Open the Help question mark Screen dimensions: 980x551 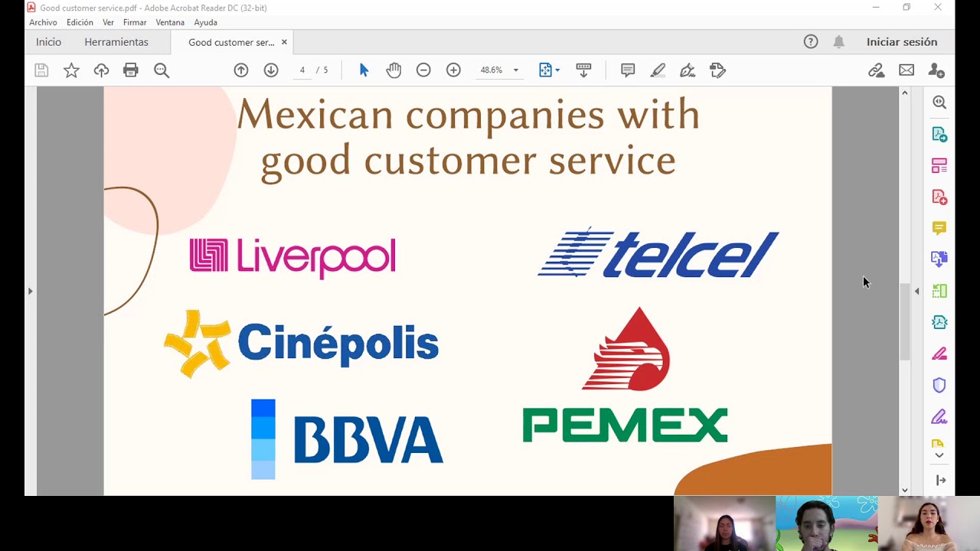pyautogui.click(x=811, y=42)
